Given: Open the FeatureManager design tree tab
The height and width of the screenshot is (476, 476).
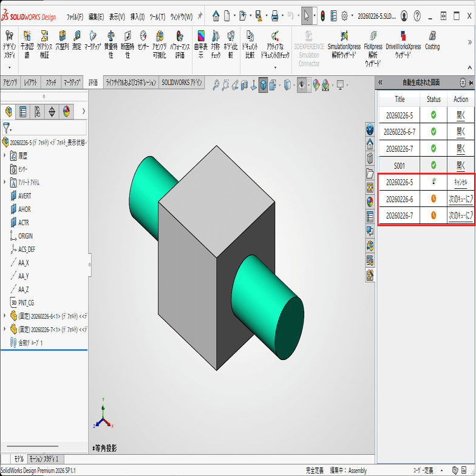Looking at the screenshot, I should 8,112.
